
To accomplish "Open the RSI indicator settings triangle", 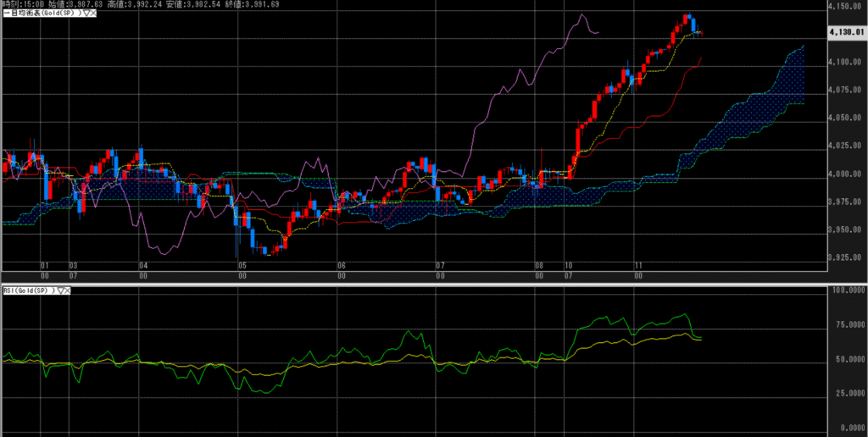I will pos(58,290).
